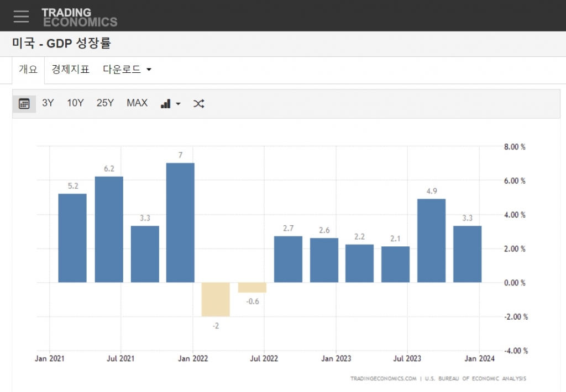The image size is (566, 392).
Task: Click the bar labeled 7
Action: click(x=180, y=223)
